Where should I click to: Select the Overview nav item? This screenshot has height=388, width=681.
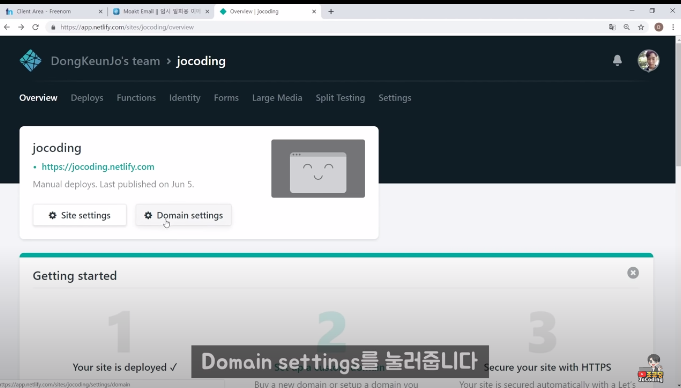[38, 98]
